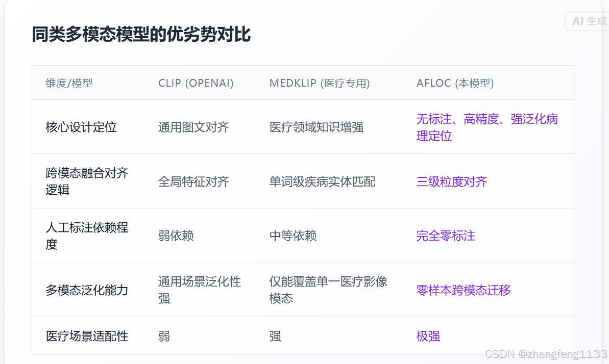Click the cell 中等依赖
The width and height of the screenshot is (609, 364).
click(x=293, y=236)
